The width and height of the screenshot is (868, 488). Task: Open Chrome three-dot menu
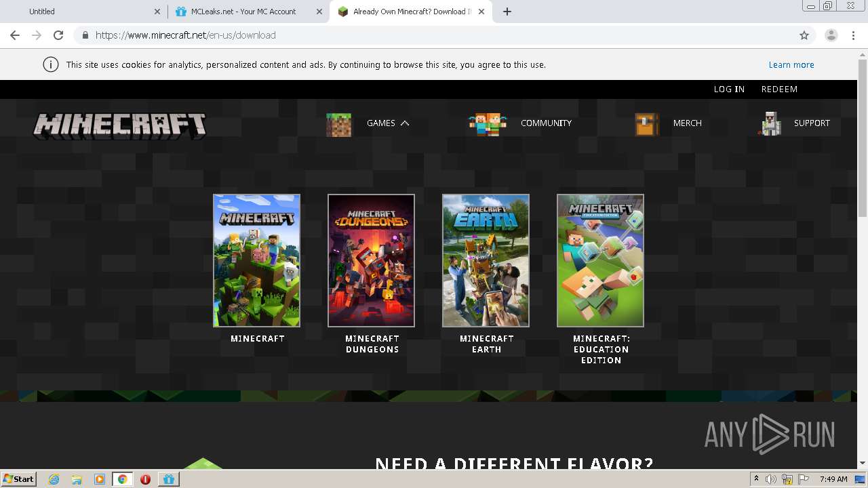pos(853,35)
